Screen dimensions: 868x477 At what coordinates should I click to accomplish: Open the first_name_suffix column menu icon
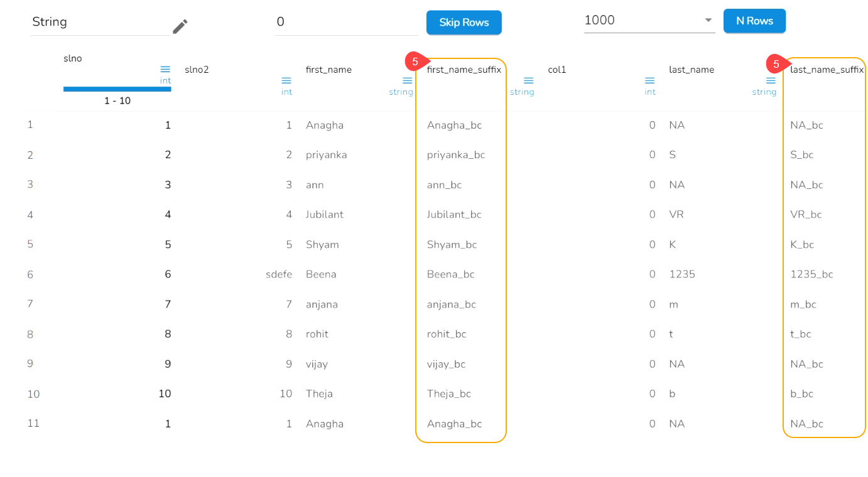point(529,80)
